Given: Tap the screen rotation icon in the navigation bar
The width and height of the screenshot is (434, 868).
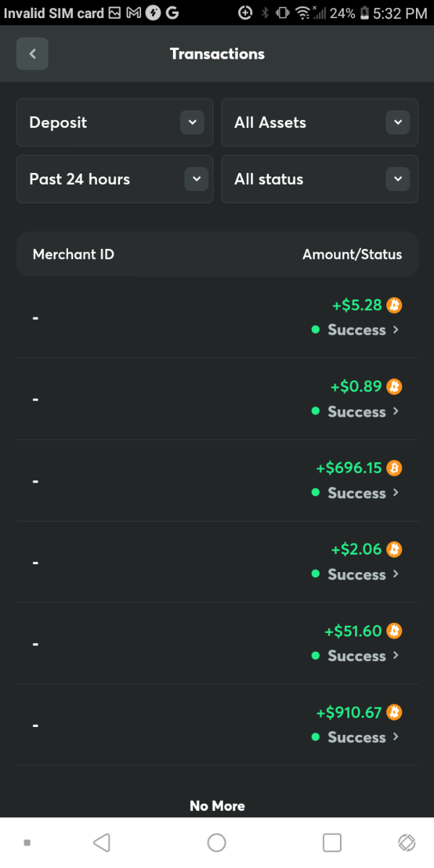Looking at the screenshot, I should (407, 843).
